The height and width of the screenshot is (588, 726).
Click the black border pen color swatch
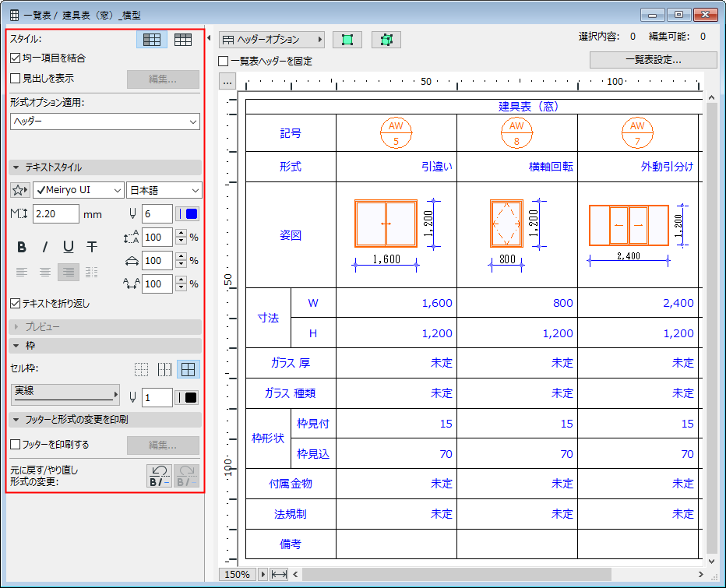[187, 398]
